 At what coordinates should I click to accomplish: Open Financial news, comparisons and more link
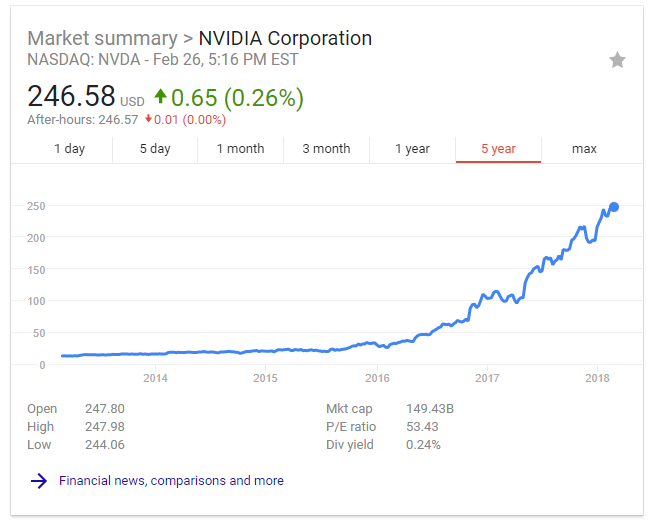pyautogui.click(x=171, y=480)
